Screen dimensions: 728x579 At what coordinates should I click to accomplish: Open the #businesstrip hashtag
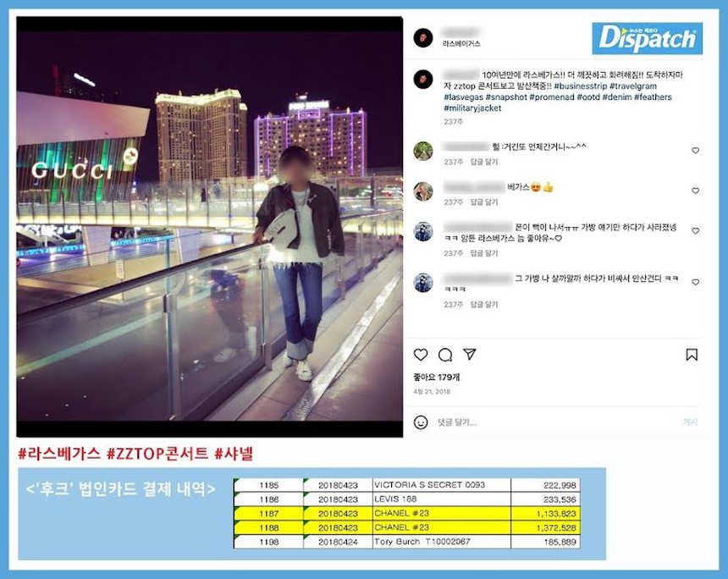(580, 86)
